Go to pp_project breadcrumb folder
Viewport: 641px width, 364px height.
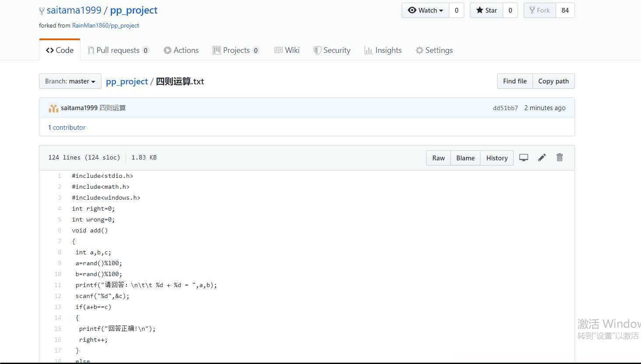point(127,81)
